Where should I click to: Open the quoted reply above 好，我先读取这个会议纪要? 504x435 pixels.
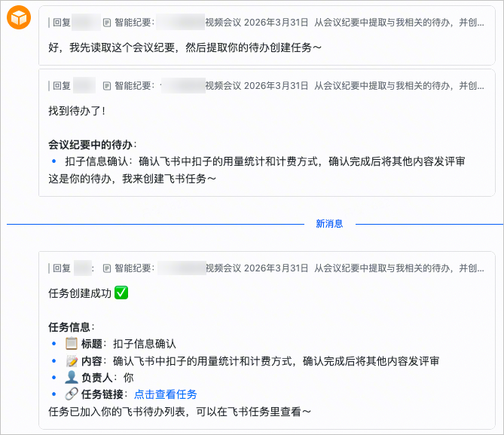click(266, 23)
